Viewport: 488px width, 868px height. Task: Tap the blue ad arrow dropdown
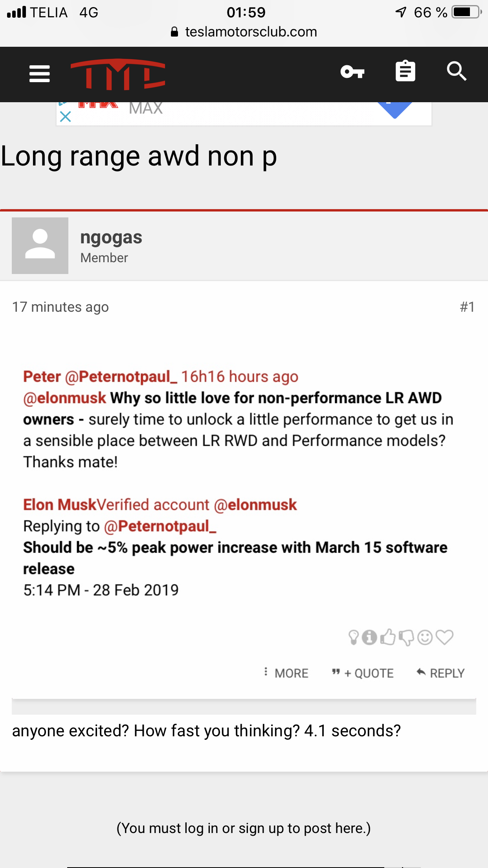[395, 110]
